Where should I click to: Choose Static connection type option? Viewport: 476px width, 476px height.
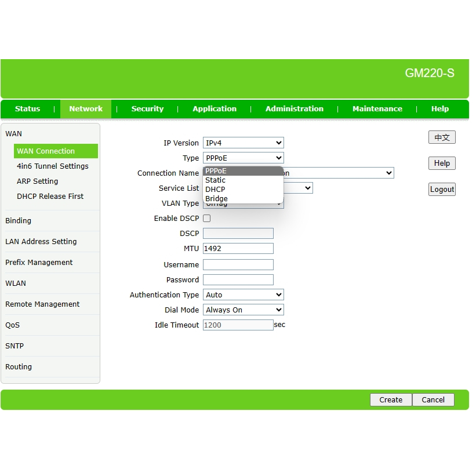(216, 180)
